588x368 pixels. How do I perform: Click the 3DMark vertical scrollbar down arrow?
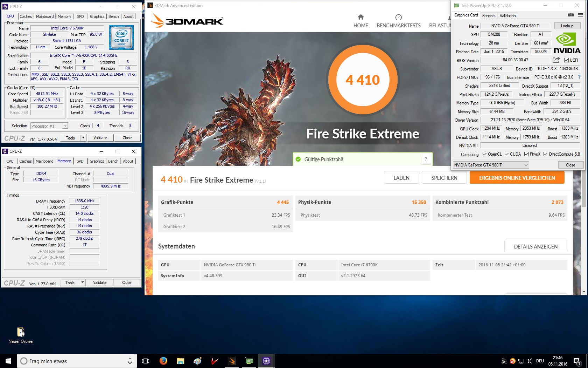click(583, 292)
